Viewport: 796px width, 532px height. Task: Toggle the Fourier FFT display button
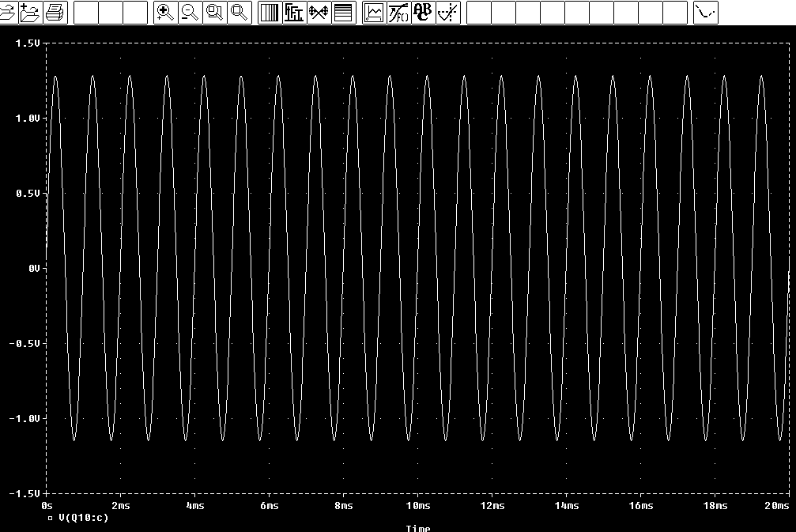[x=294, y=13]
